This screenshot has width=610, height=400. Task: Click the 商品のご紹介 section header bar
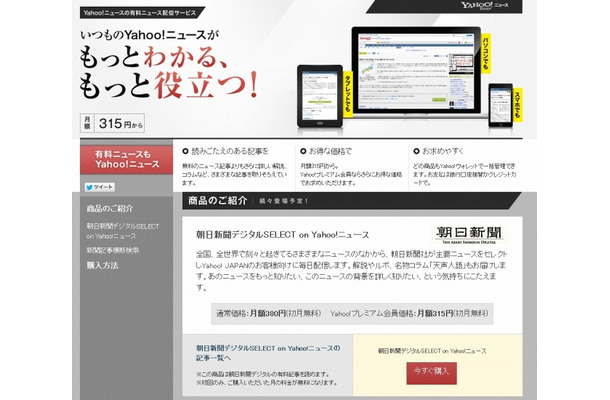[x=351, y=201]
